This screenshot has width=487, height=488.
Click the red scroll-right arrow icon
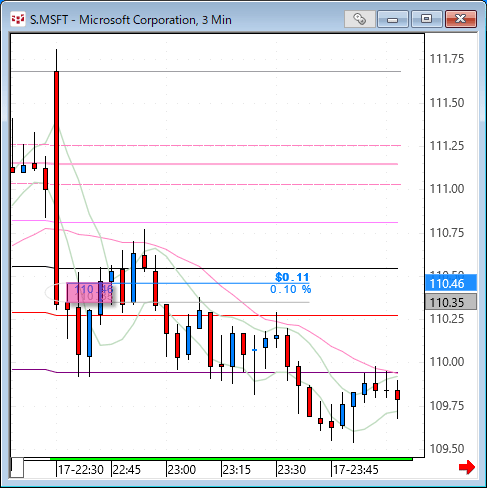(x=467, y=467)
